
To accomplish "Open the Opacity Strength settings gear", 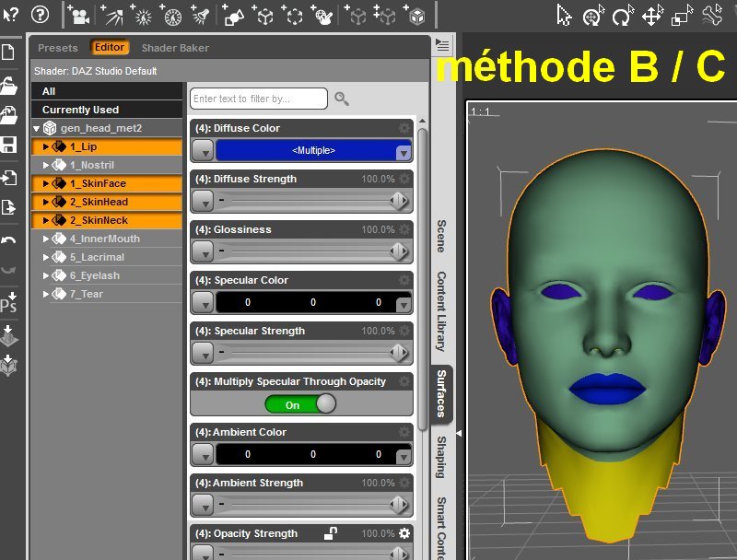I will point(404,533).
